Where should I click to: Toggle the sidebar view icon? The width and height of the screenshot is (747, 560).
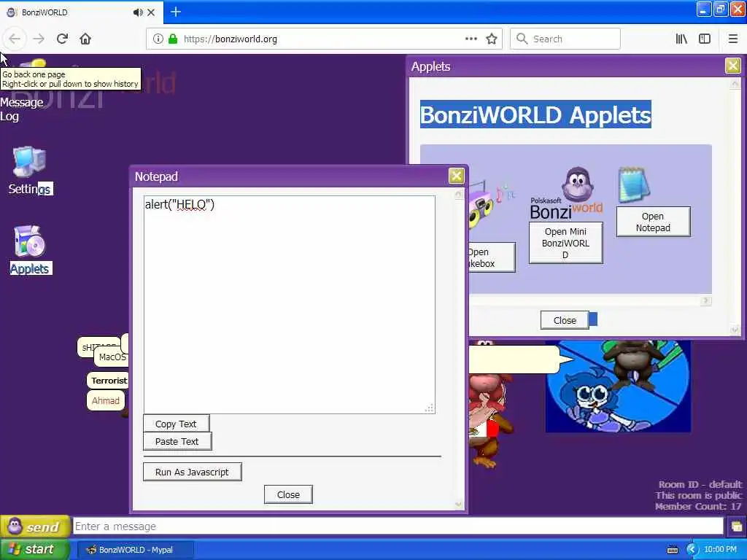pyautogui.click(x=705, y=39)
